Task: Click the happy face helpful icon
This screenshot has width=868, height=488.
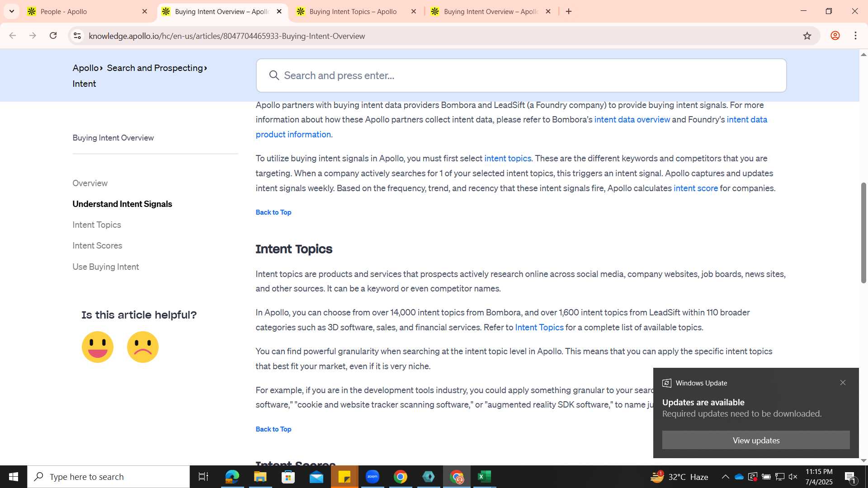Action: pyautogui.click(x=98, y=347)
